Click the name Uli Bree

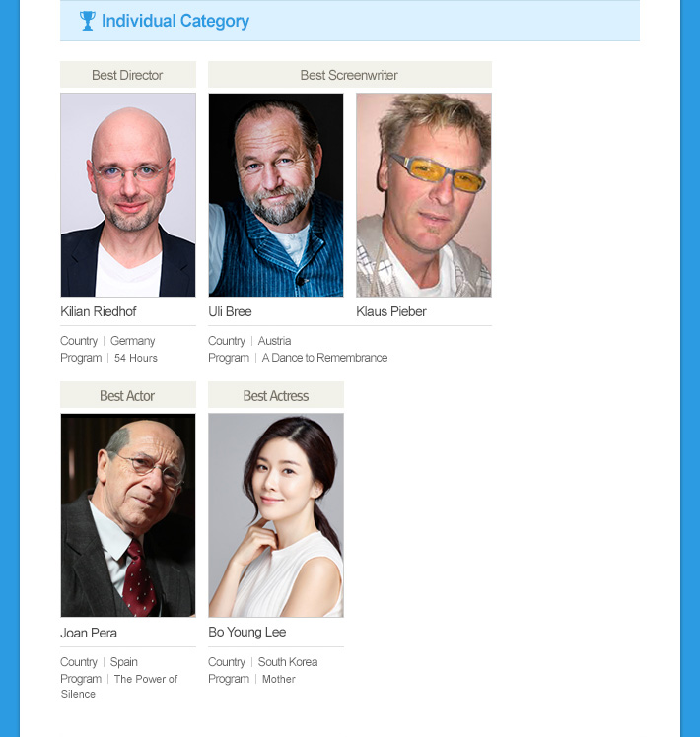pos(230,311)
